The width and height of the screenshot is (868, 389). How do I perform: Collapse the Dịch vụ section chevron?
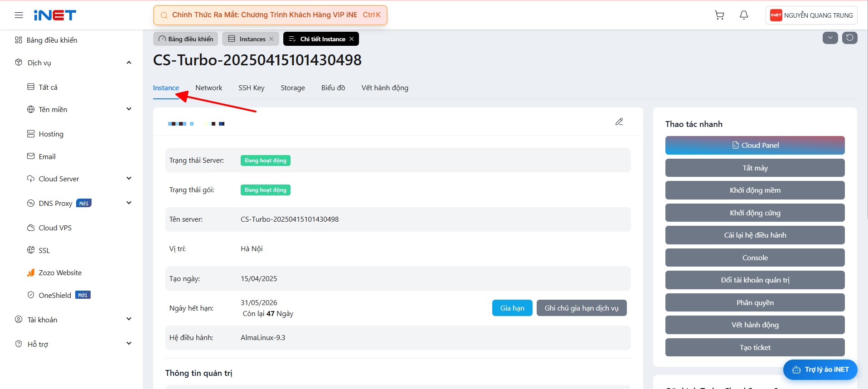[x=129, y=63]
